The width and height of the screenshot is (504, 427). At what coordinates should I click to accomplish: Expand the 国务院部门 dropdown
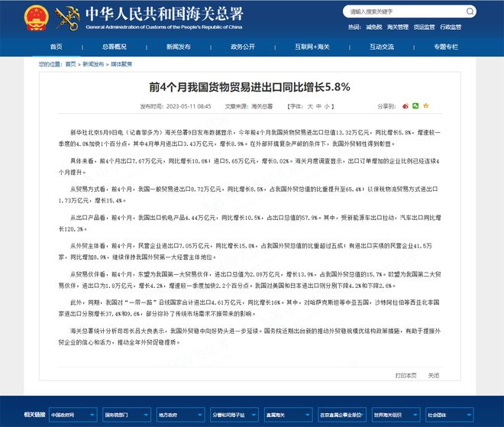(127, 415)
